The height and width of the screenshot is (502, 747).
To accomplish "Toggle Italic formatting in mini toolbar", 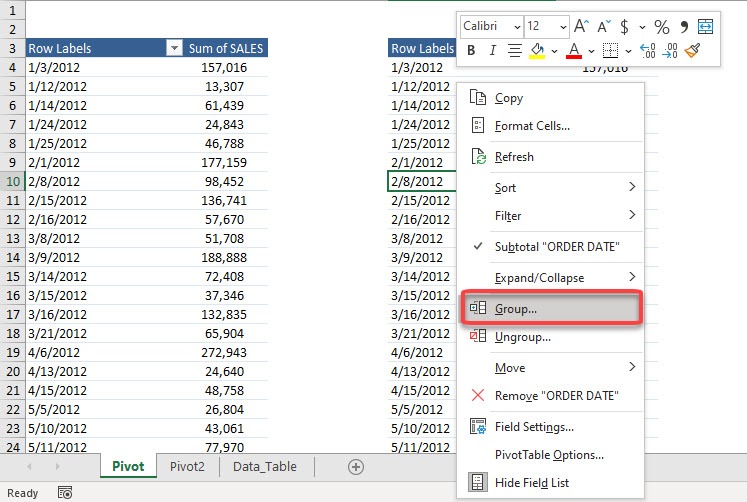I will click(x=493, y=50).
